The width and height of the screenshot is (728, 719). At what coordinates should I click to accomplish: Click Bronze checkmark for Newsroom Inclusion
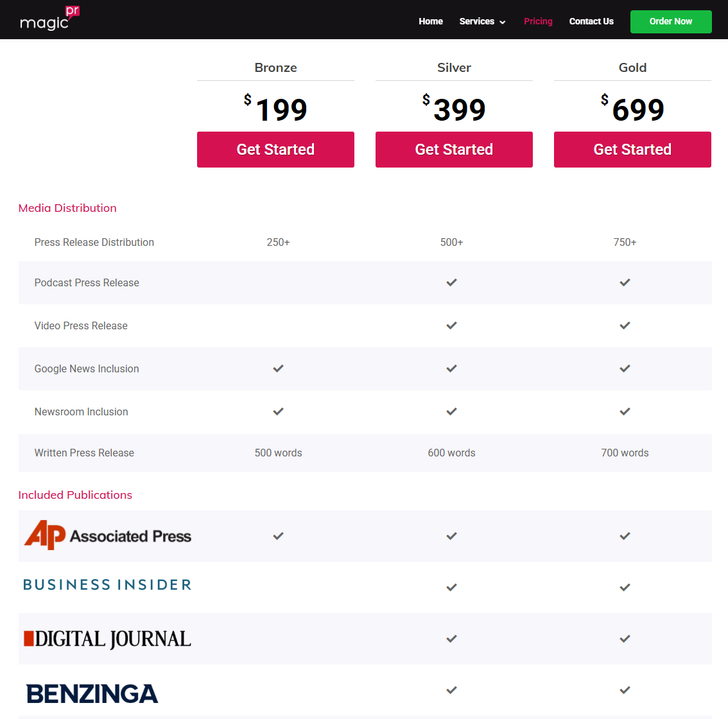coord(278,411)
